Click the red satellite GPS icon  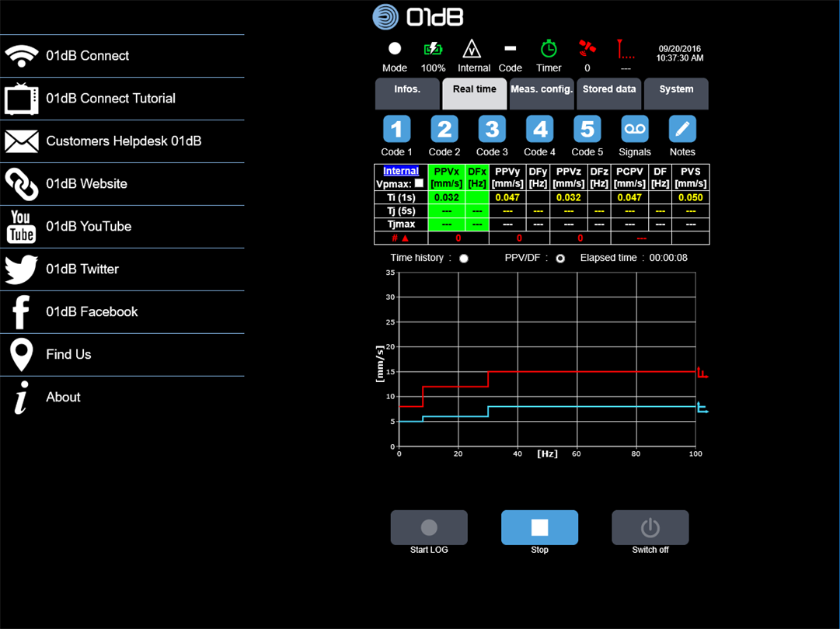587,48
